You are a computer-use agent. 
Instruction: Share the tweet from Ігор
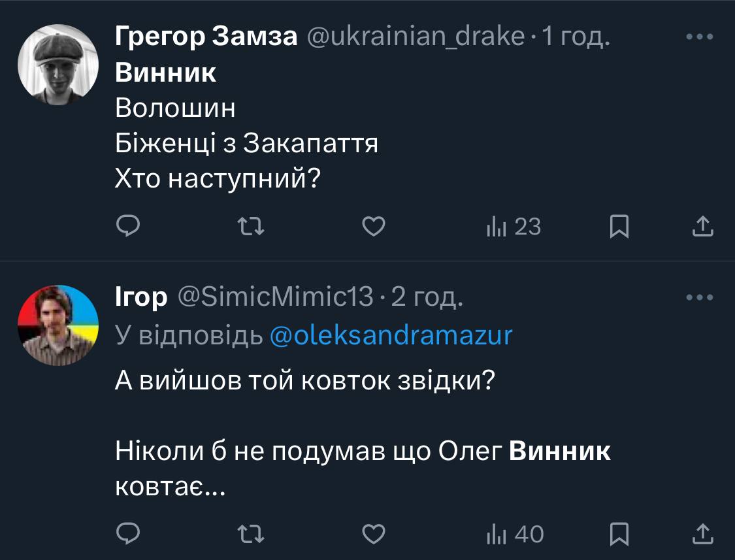coord(701,534)
